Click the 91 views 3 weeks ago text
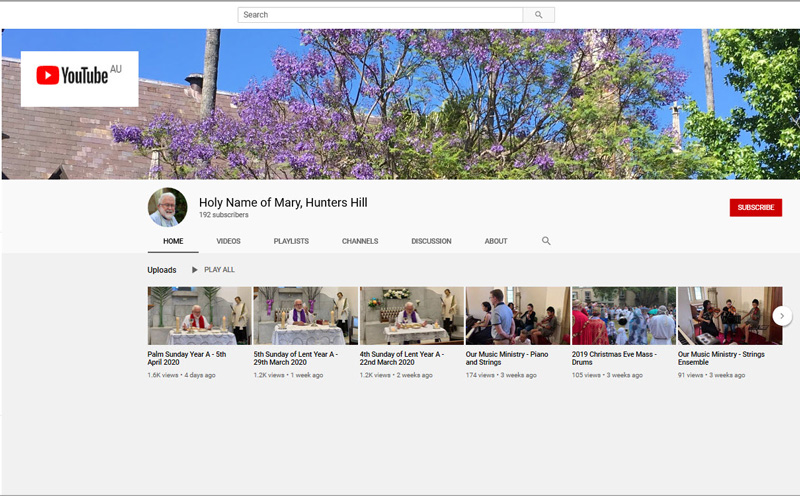This screenshot has height=496, width=800. pos(711,375)
